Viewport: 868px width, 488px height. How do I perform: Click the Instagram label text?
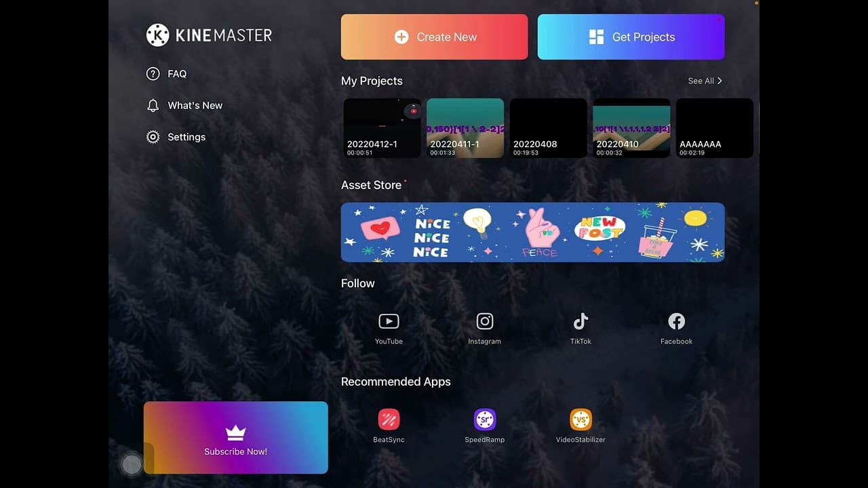click(x=485, y=342)
